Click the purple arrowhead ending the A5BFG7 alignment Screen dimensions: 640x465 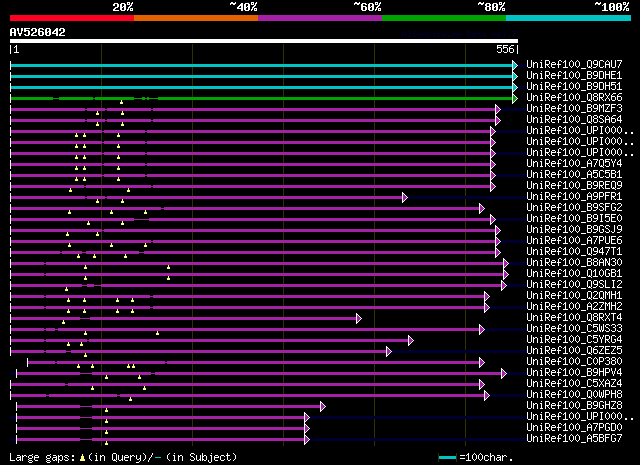coord(307,440)
